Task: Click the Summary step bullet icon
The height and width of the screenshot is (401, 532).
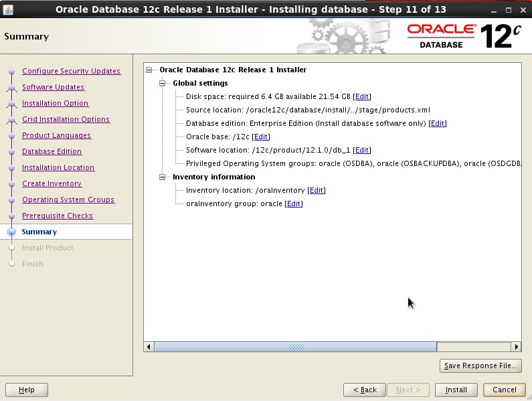Action: [x=12, y=232]
